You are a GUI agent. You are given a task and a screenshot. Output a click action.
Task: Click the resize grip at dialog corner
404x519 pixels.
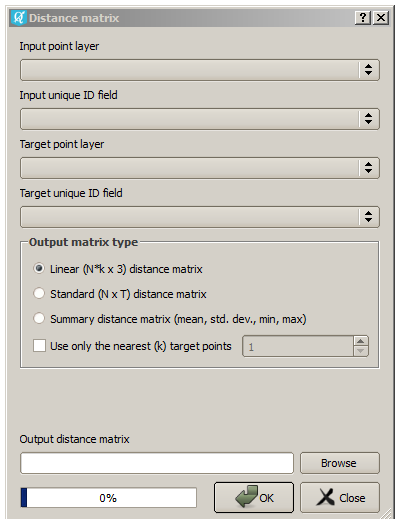pos(386,514)
